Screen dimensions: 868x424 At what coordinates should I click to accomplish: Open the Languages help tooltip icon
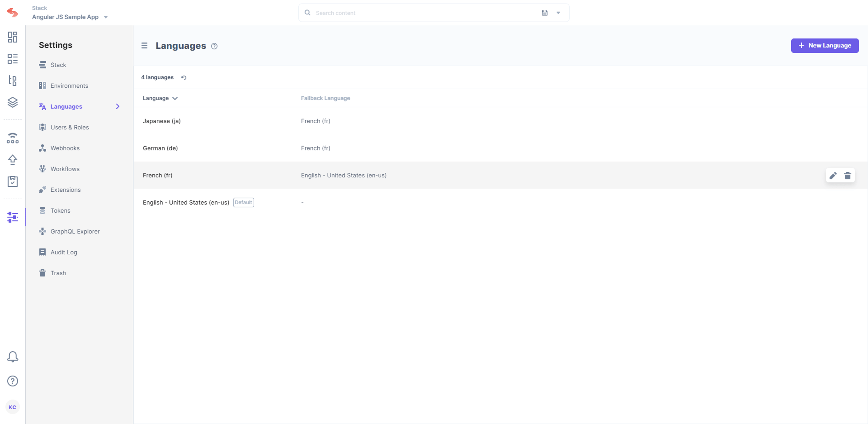(214, 46)
